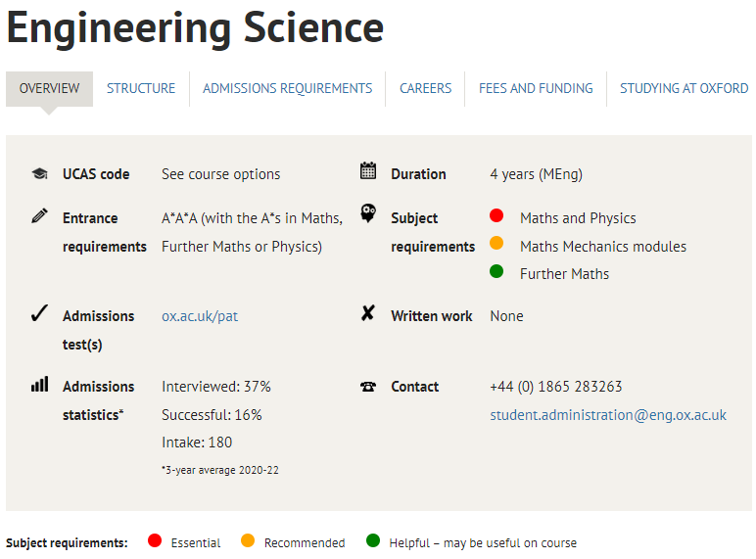The height and width of the screenshot is (559, 756).
Task: Click the bar chart Admissions statistics icon
Action: coord(39,384)
